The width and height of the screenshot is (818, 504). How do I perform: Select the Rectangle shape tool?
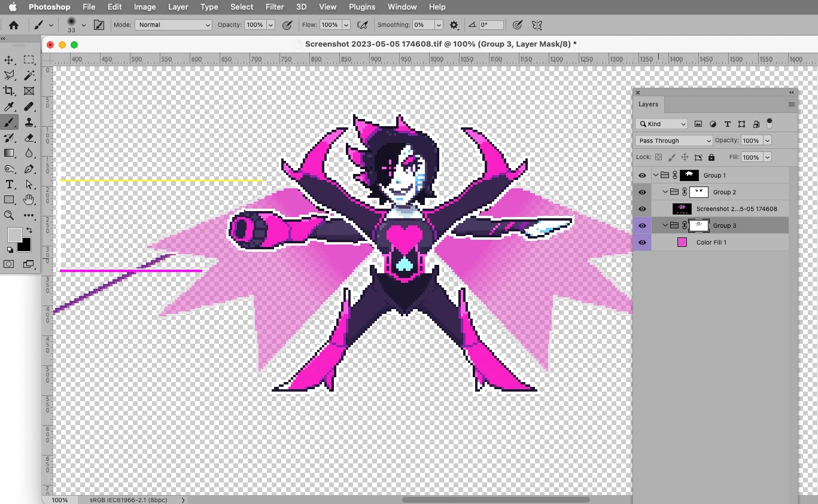(10, 200)
